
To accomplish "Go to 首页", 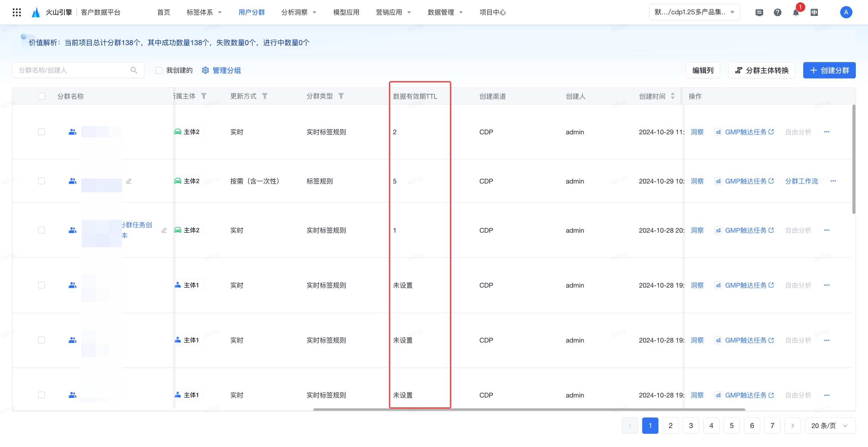I will pos(163,12).
